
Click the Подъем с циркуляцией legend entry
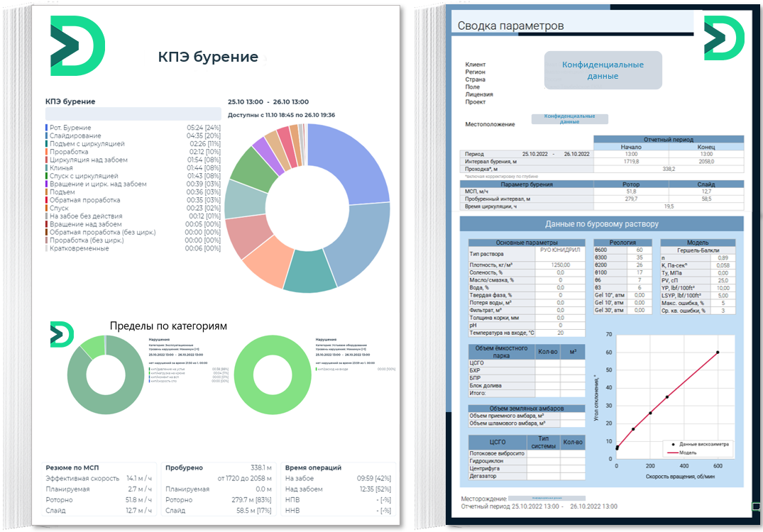pos(87,144)
